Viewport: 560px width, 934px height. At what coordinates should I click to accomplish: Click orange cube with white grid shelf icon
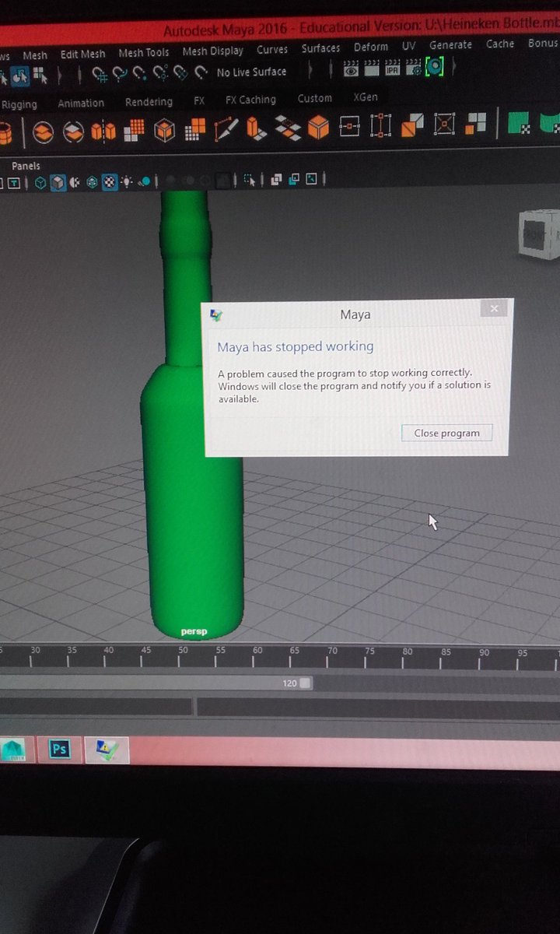point(194,128)
